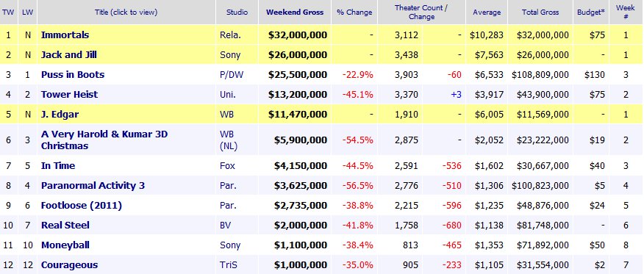The width and height of the screenshot is (644, 274).
Task: Open the Paranormal Activity 3 link
Action: click(x=93, y=185)
